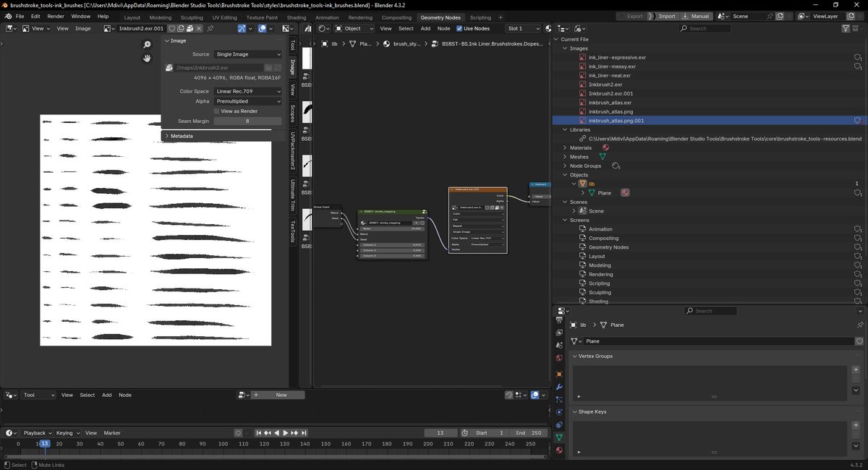Open the Keying popover in timeline
Image resolution: width=868 pixels, height=470 pixels.
point(67,432)
